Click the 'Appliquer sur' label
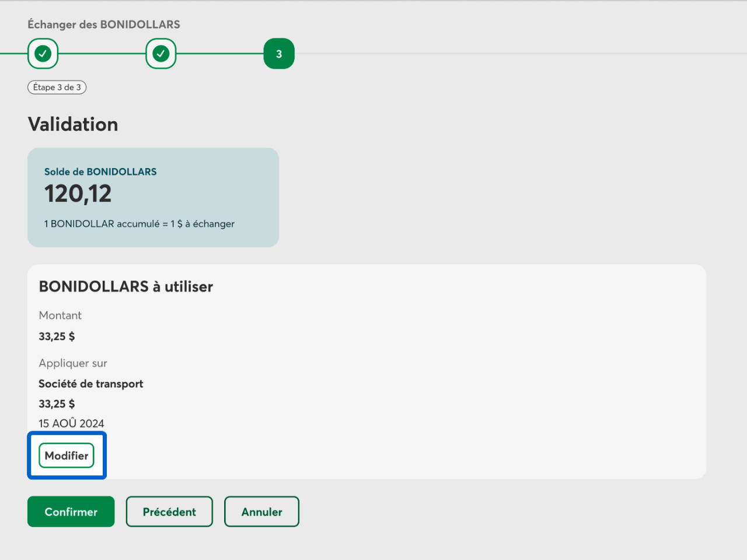 [x=73, y=363]
